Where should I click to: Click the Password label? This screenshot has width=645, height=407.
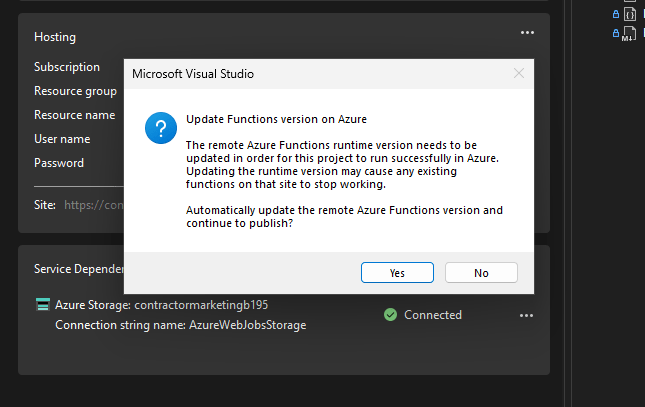59,163
